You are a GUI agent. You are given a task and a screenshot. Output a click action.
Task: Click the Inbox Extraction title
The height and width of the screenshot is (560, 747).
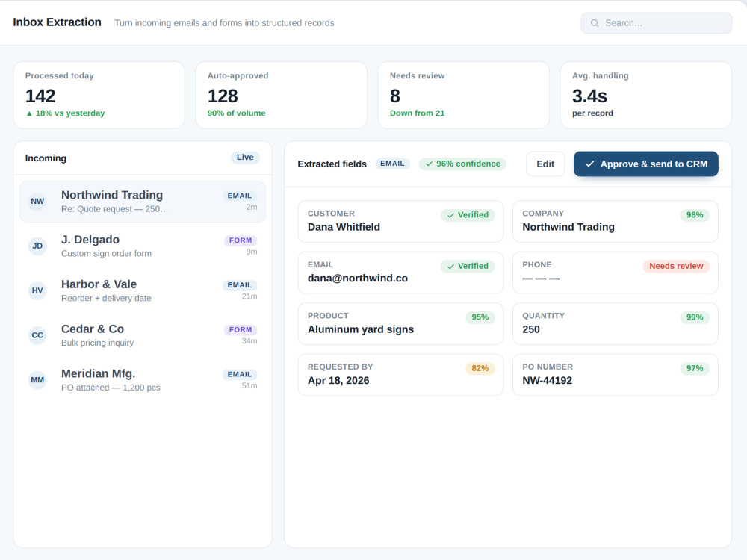pyautogui.click(x=58, y=22)
